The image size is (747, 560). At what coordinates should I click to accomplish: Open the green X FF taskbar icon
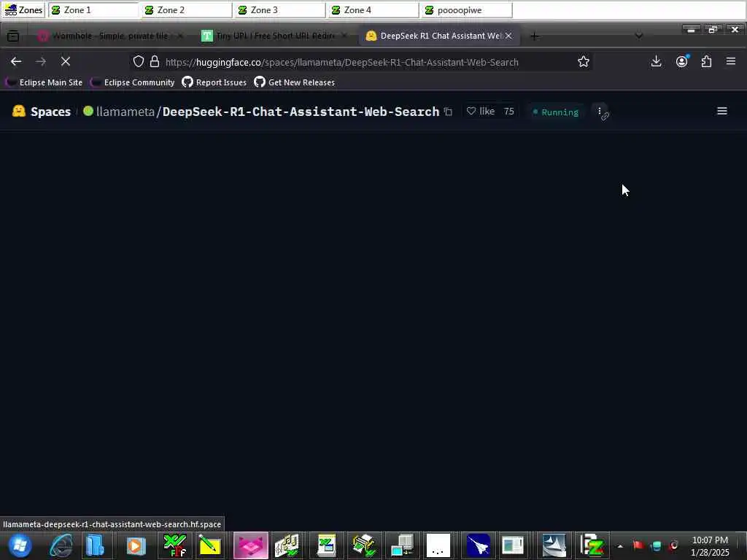(x=174, y=545)
